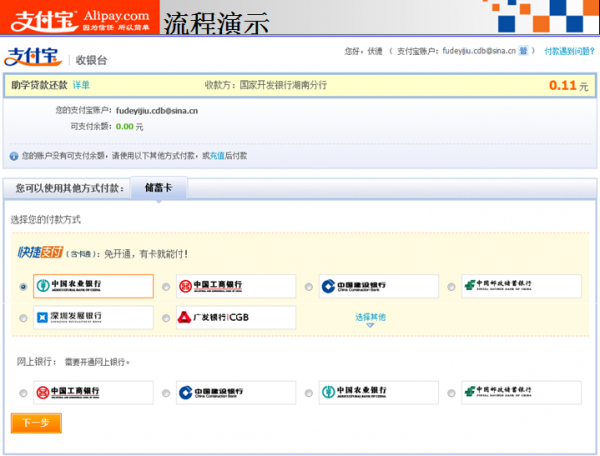This screenshot has height=456, width=600.
Task: Click the Alipay 支付宝 logo beside 收银台
Action: (x=32, y=57)
